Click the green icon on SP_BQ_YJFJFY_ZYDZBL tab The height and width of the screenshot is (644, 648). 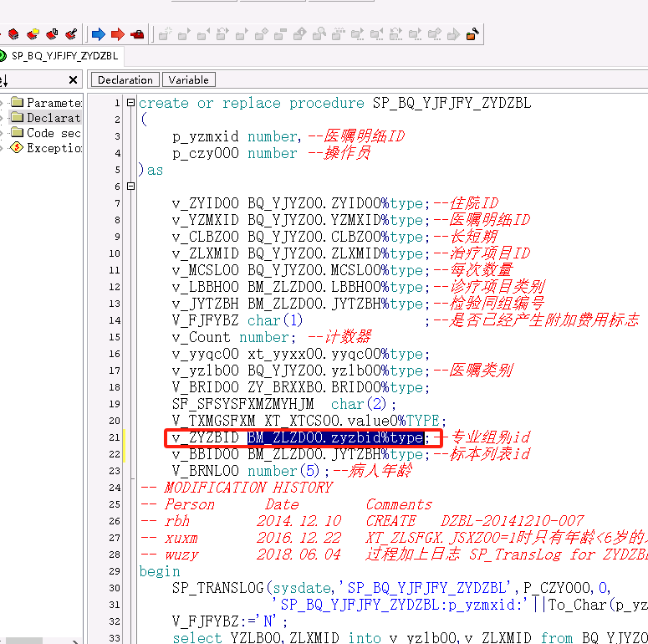pos(3,55)
